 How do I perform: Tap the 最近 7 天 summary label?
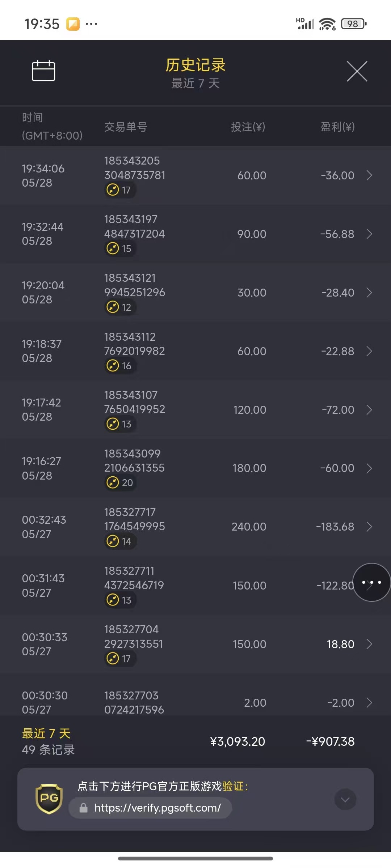tap(46, 733)
